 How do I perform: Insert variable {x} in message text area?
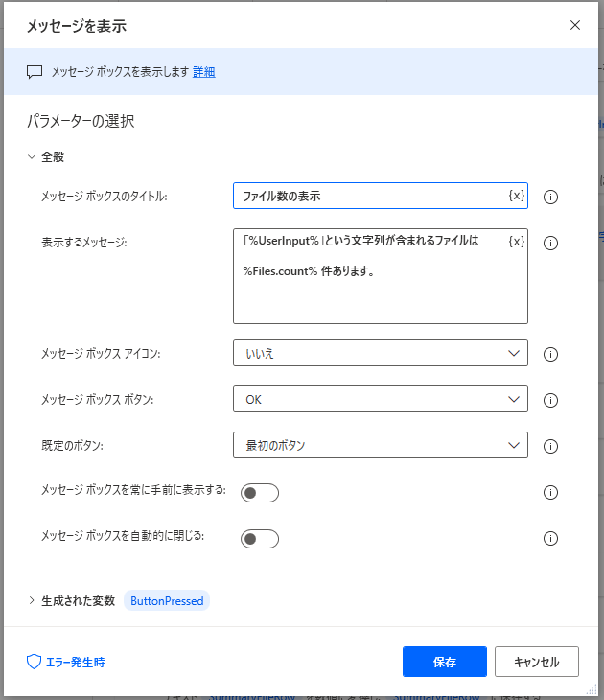(x=516, y=242)
